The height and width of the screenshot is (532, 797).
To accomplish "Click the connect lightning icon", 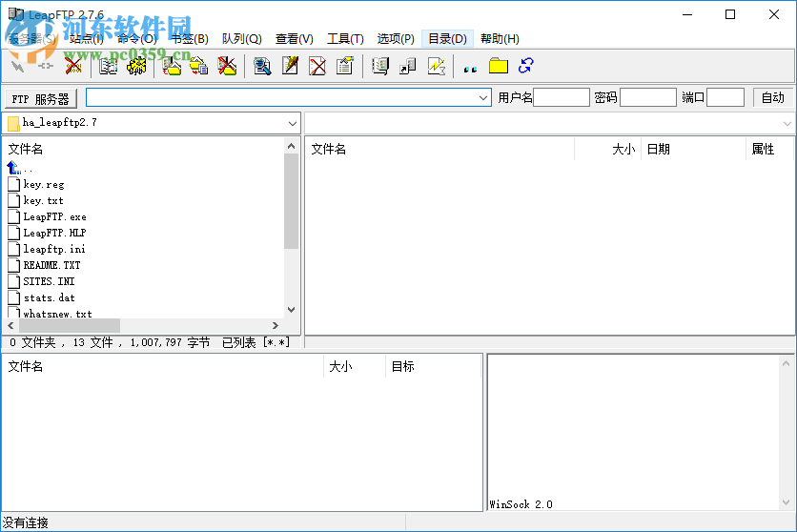I will click(18, 66).
